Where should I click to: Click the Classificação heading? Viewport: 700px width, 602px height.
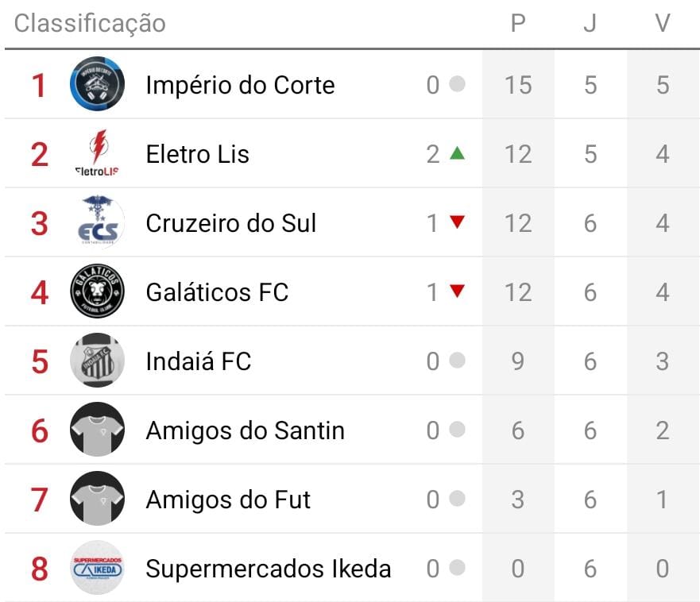pos(90,24)
